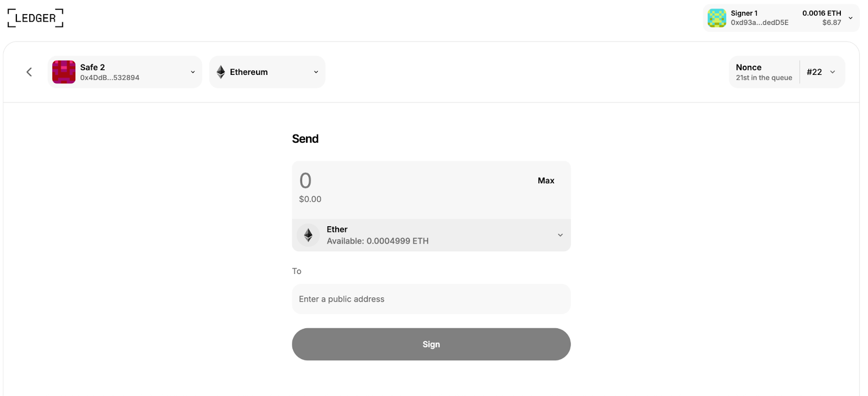868x396 pixels.
Task: Click the Ethereum network diamond icon
Action: pos(221,72)
